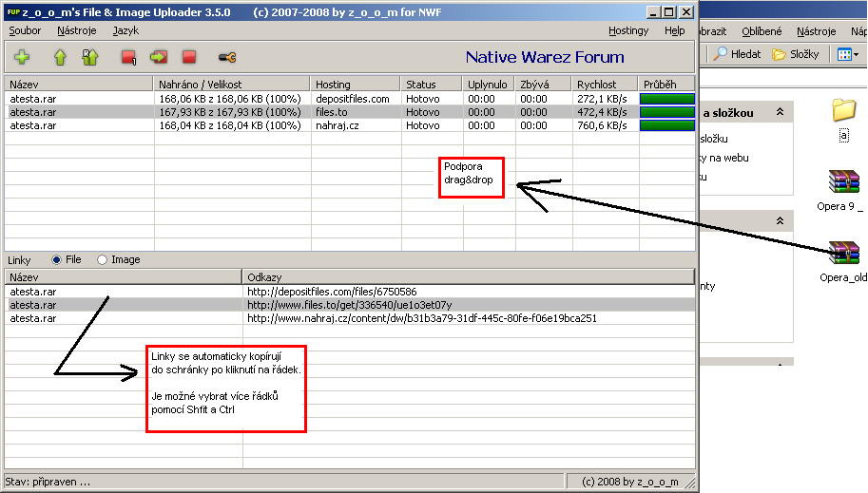The width and height of the screenshot is (868, 493).
Task: Open Oblíbené menu in Explorer window
Action: coord(762,31)
